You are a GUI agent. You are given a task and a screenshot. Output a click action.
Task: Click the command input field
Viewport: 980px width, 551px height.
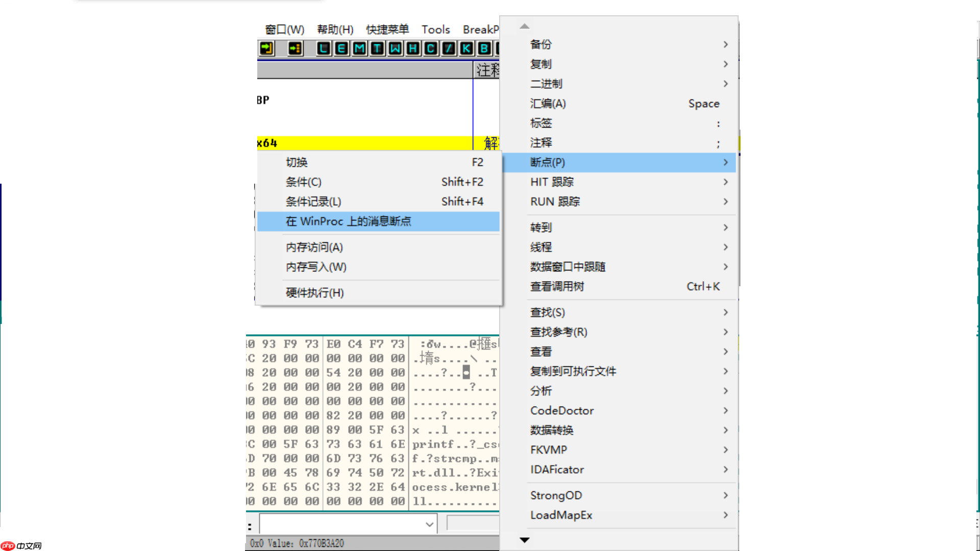point(342,523)
